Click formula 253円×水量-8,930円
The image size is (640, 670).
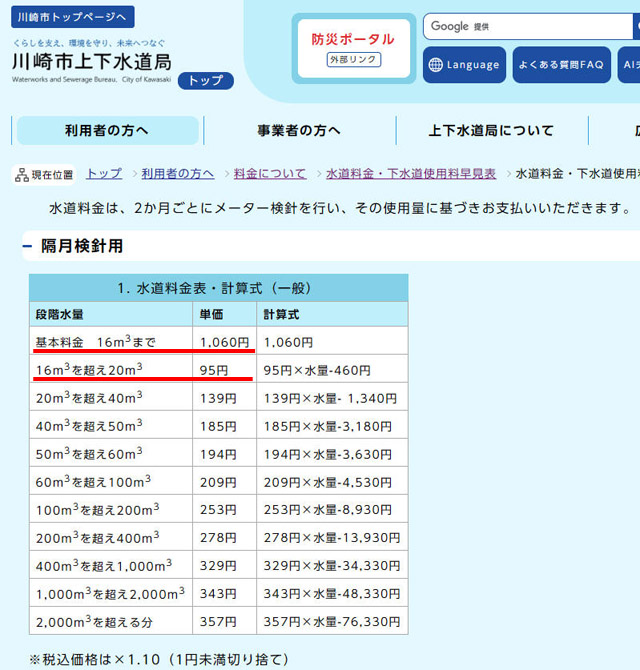pos(332,508)
